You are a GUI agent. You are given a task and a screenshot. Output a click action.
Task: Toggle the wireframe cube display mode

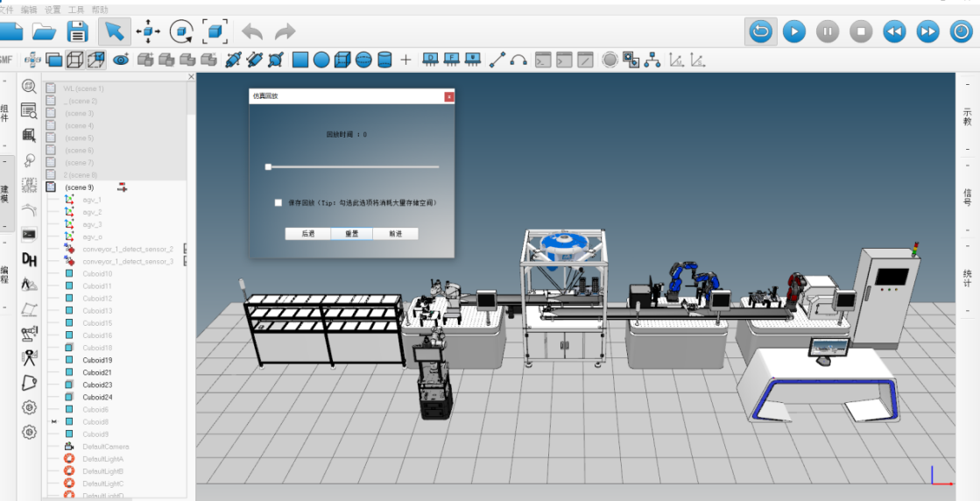click(x=75, y=60)
